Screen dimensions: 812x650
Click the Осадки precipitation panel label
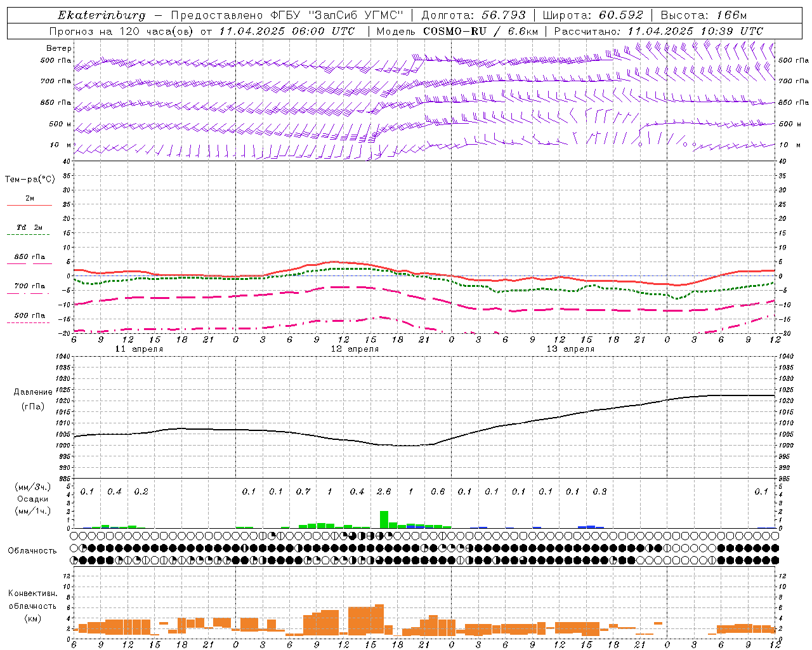[33, 499]
